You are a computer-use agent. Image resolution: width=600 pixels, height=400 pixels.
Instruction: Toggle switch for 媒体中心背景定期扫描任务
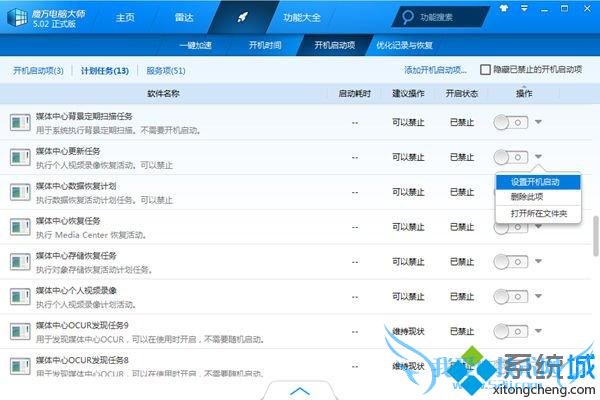pos(510,122)
